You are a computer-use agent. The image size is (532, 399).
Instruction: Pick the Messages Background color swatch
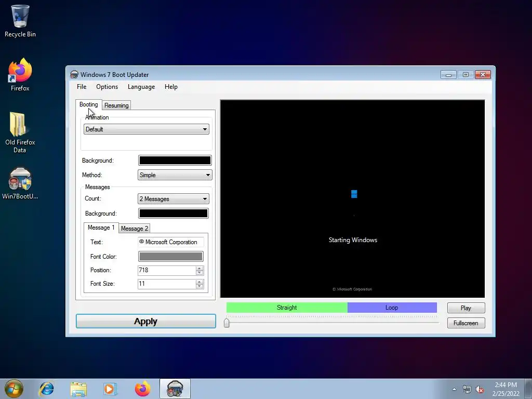click(174, 213)
